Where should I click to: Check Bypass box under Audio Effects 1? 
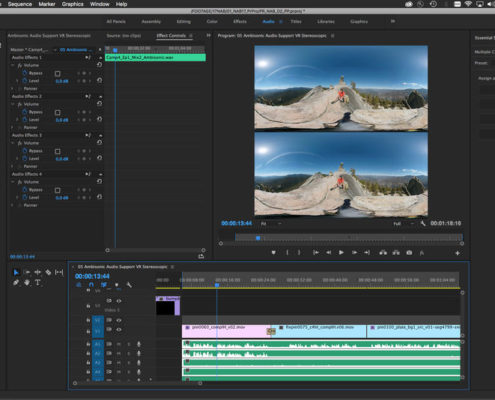(x=58, y=73)
